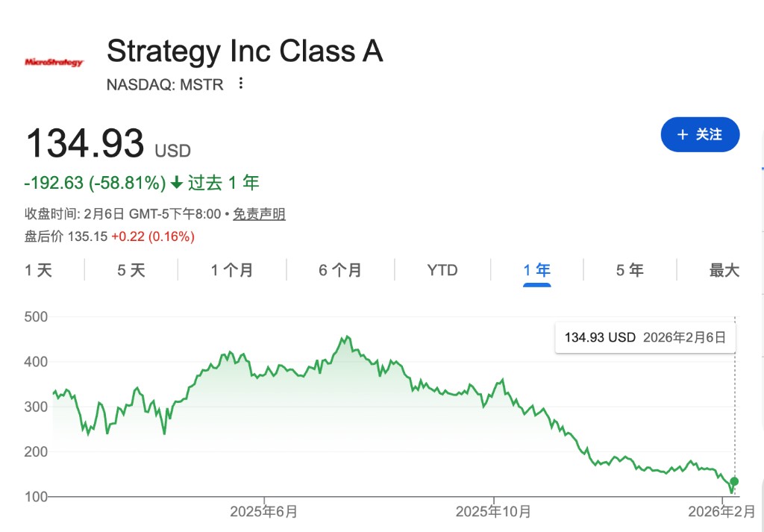The width and height of the screenshot is (764, 532).
Task: Click the 关注 follow button
Action: (700, 135)
